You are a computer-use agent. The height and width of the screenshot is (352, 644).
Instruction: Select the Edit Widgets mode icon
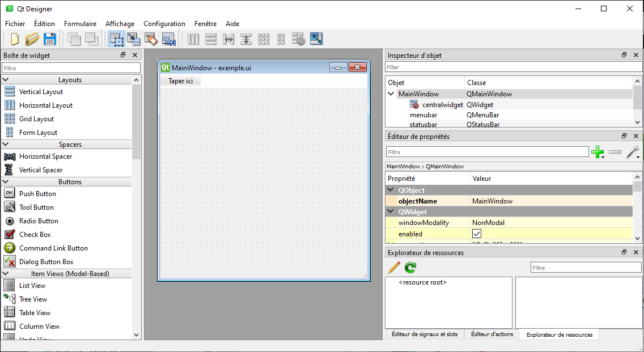117,39
